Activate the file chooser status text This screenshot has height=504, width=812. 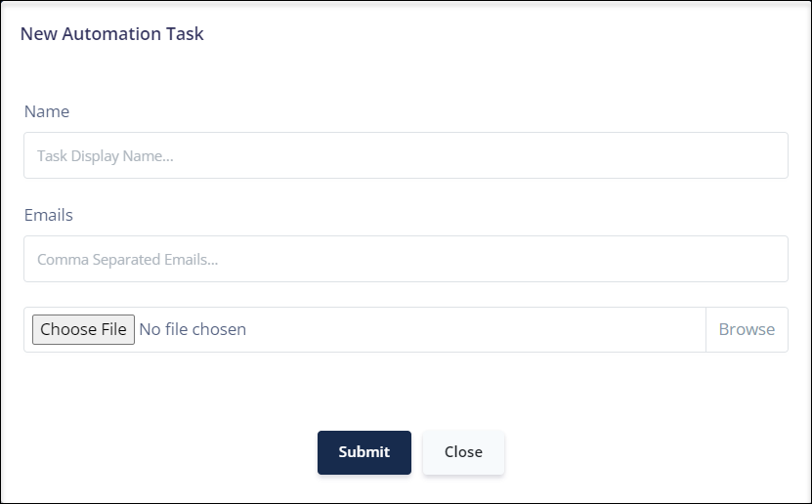click(192, 329)
